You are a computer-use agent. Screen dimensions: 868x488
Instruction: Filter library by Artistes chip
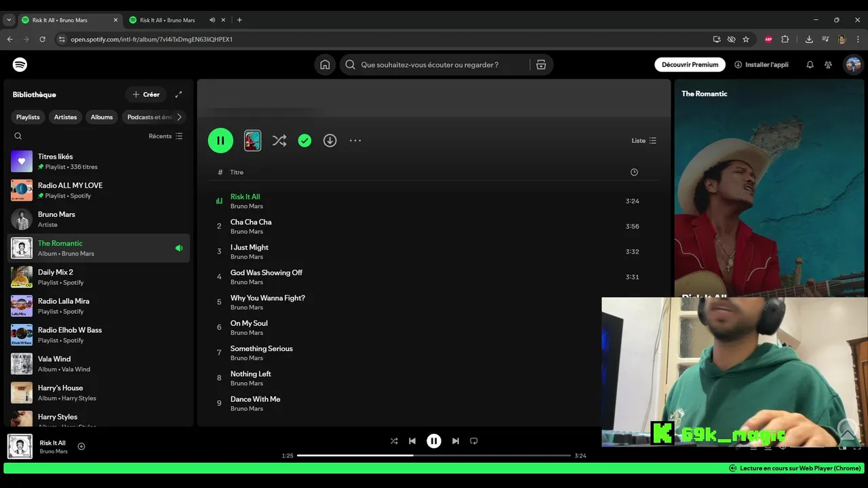pyautogui.click(x=65, y=117)
